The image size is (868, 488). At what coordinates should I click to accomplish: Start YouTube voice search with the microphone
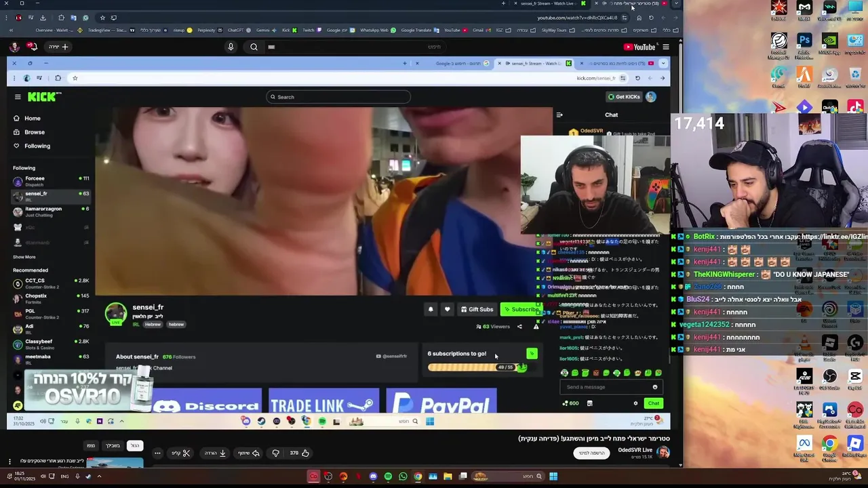(231, 47)
